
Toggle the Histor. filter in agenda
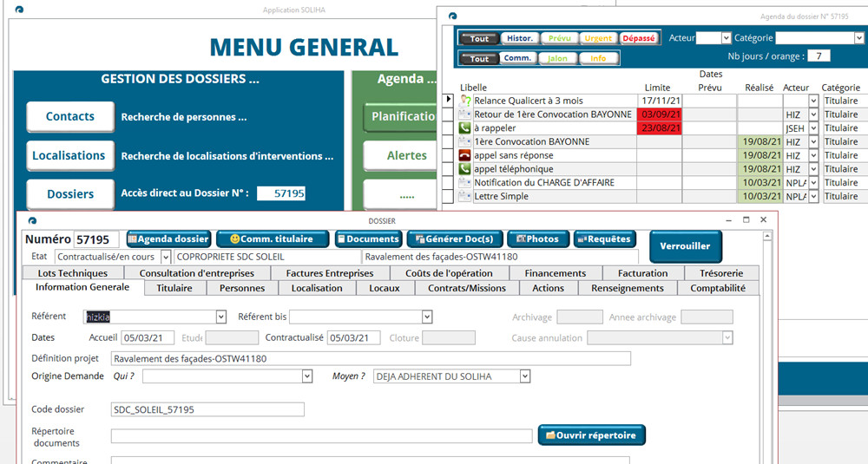coord(520,38)
